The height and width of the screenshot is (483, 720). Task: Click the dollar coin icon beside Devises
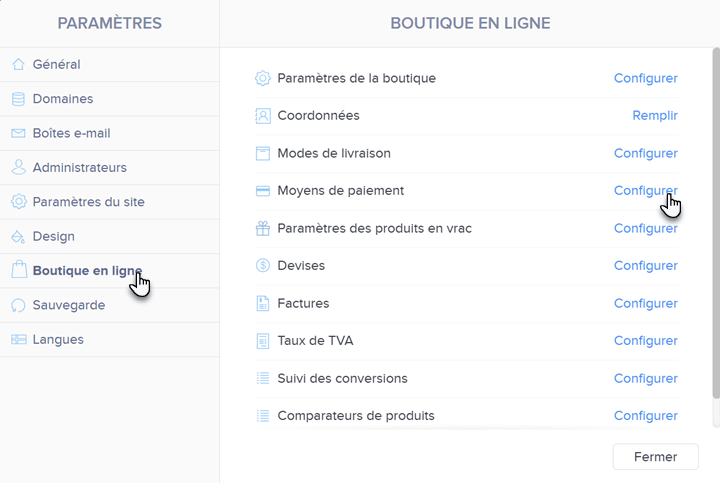263,265
